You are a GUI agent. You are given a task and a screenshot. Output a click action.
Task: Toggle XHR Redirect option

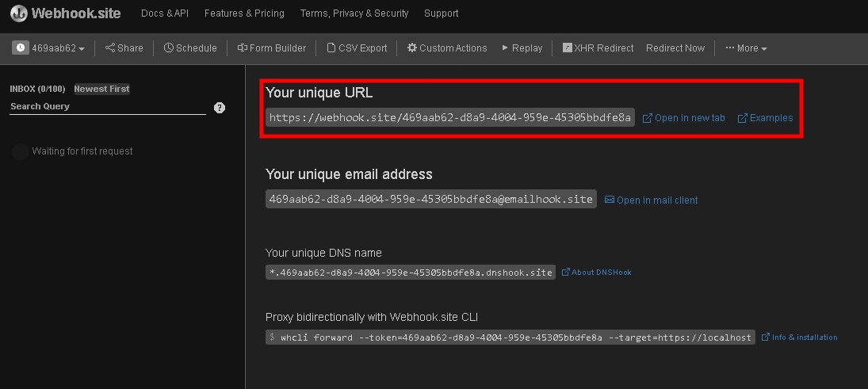point(598,48)
